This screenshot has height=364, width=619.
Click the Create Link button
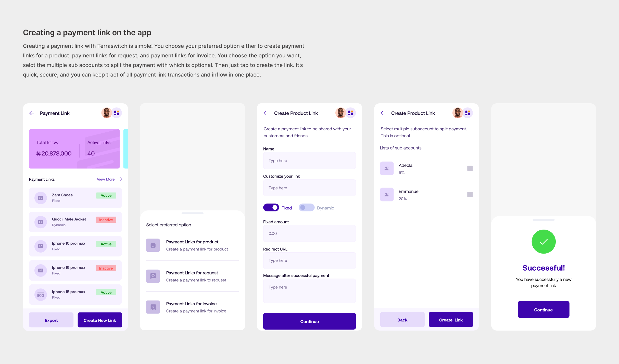pos(451,320)
